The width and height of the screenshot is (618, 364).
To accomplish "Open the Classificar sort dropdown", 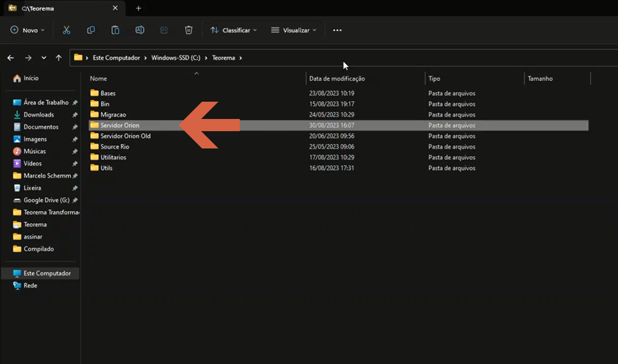I will coord(234,30).
